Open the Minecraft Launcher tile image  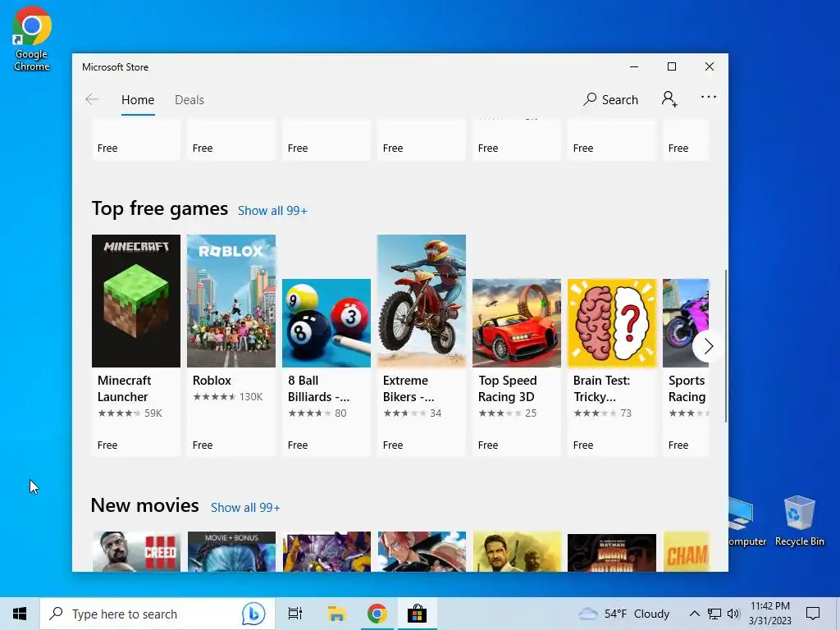[x=136, y=301]
